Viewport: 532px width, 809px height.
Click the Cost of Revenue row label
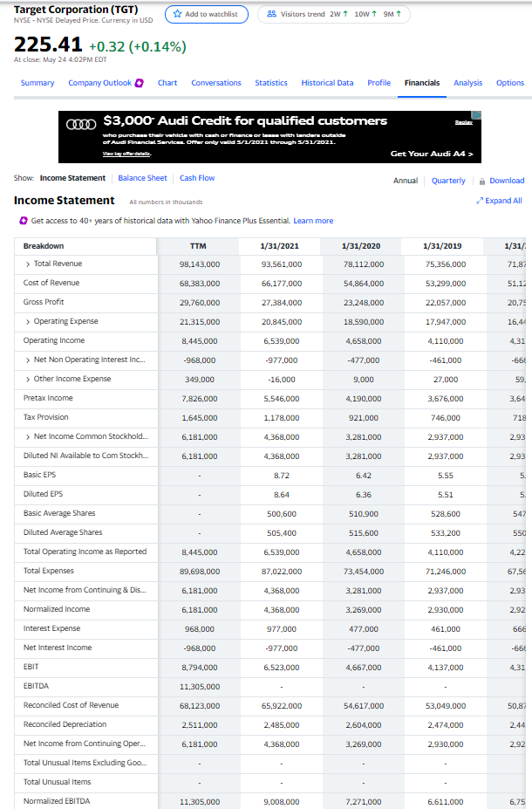[x=51, y=283]
